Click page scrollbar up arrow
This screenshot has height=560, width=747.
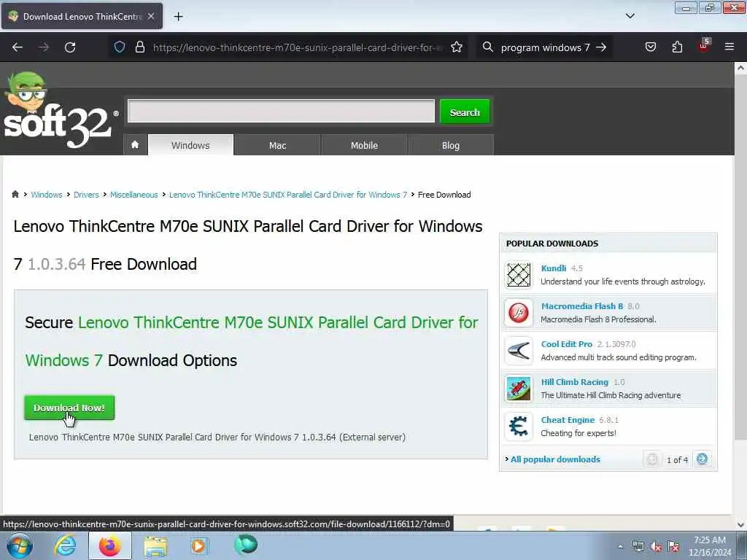[740, 68]
